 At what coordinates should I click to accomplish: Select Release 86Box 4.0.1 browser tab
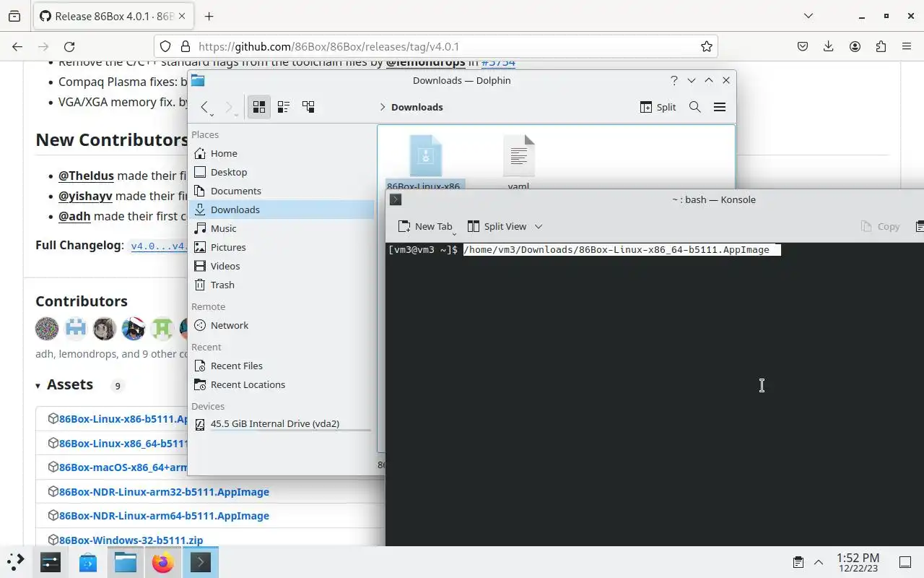point(113,16)
